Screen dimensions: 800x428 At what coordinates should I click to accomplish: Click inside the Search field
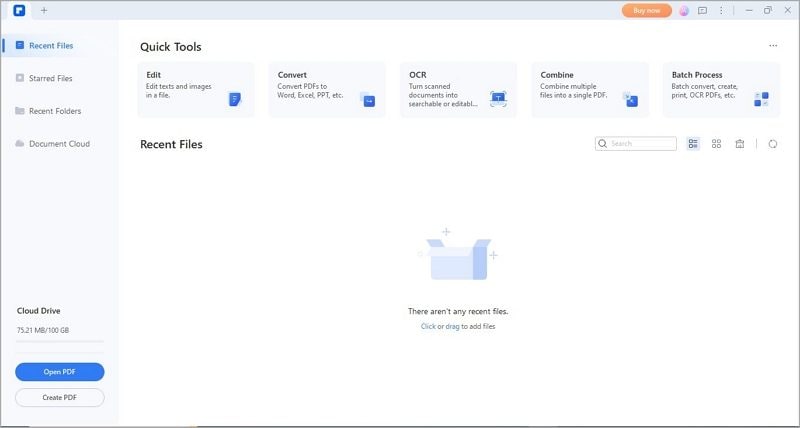click(640, 144)
